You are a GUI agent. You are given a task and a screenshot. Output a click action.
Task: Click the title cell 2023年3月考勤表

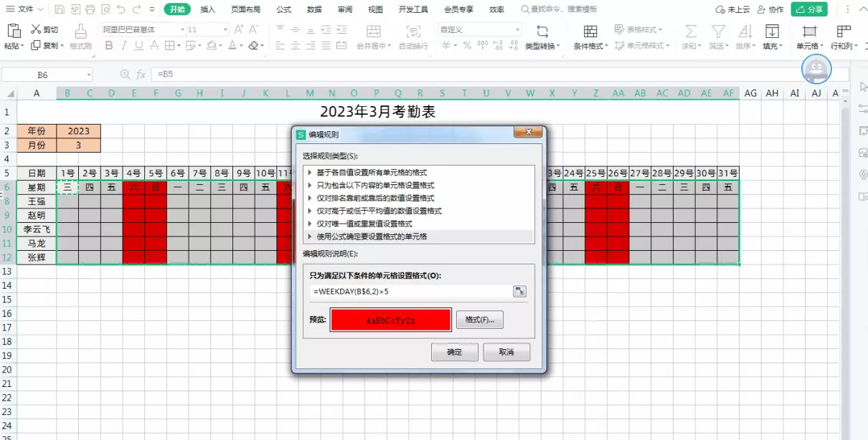[377, 112]
